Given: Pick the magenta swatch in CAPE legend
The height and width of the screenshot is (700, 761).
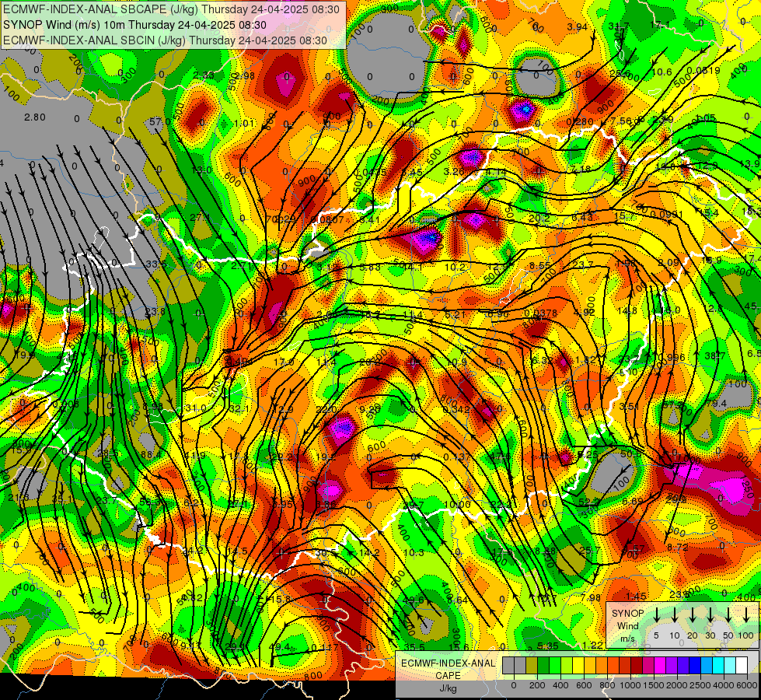Looking at the screenshot, I should point(660,666).
